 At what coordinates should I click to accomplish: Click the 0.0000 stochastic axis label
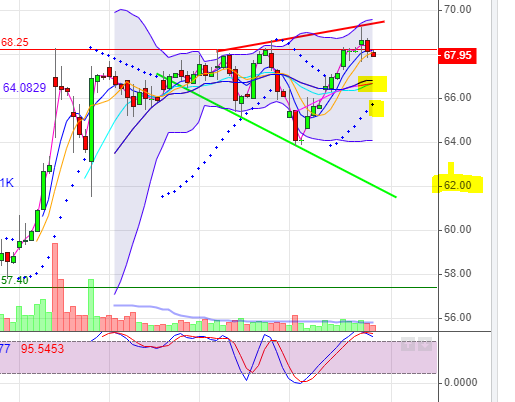point(460,382)
